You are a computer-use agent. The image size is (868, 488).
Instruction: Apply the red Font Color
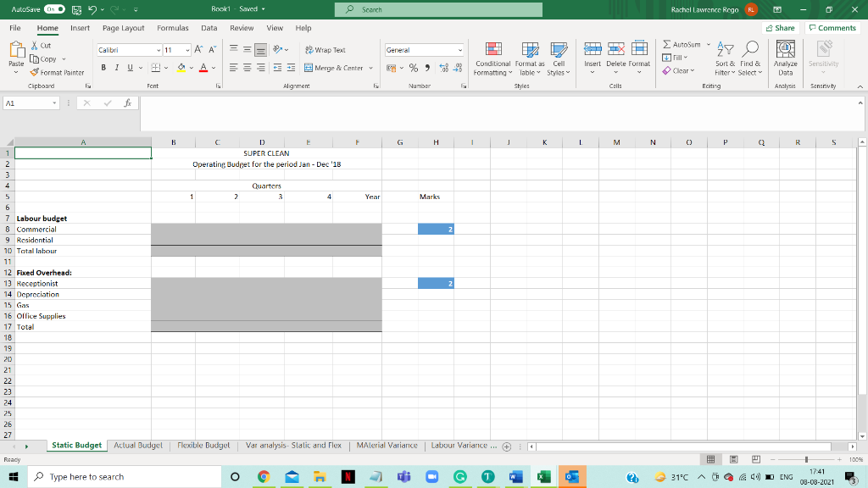[x=203, y=68]
